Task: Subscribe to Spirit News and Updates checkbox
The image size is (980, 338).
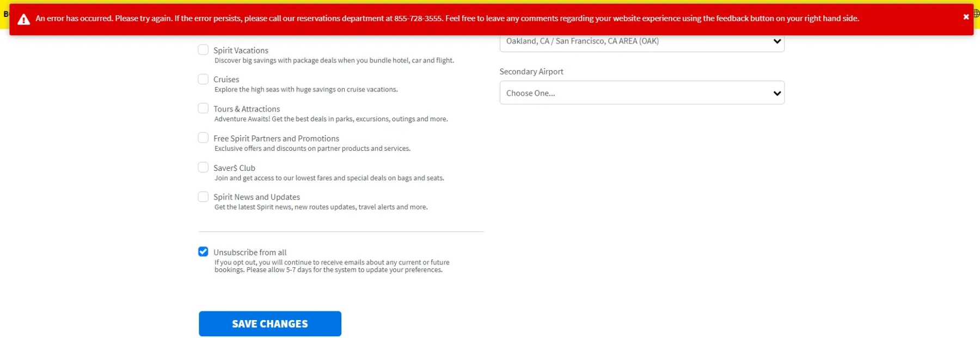Action: tap(203, 197)
